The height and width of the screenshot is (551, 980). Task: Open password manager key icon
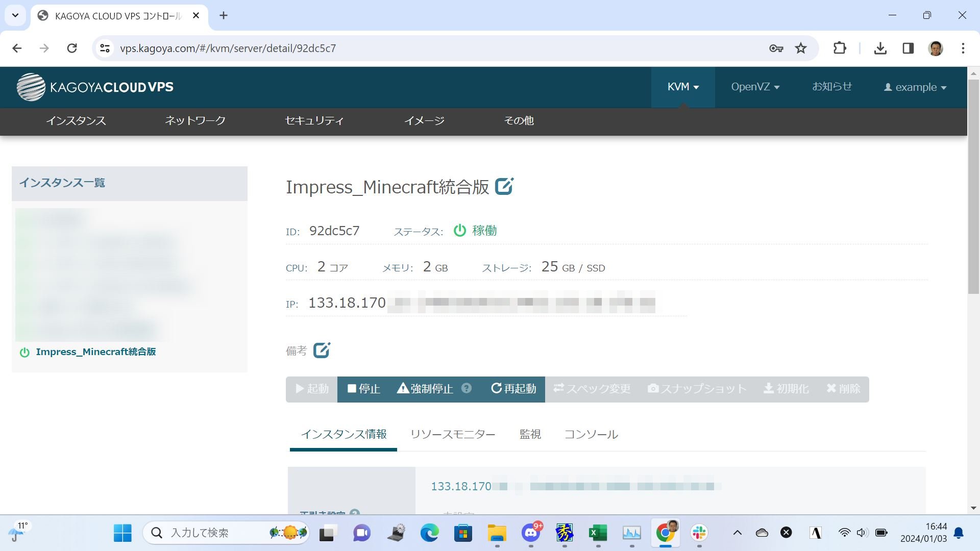coord(776,48)
